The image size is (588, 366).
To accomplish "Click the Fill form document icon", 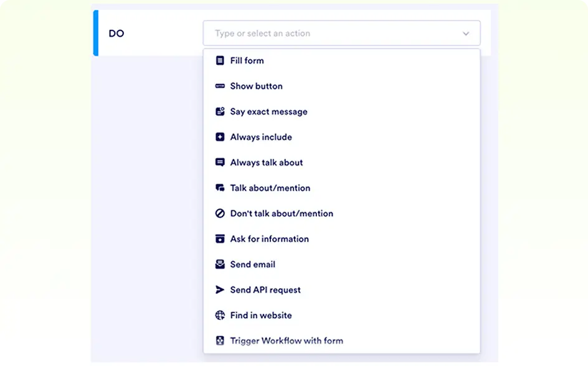I will point(219,60).
